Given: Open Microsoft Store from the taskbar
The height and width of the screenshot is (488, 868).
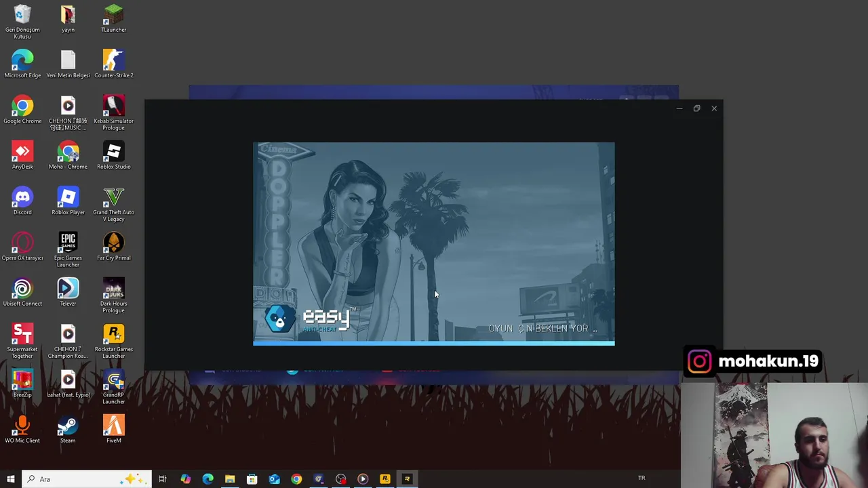Looking at the screenshot, I should 252,479.
